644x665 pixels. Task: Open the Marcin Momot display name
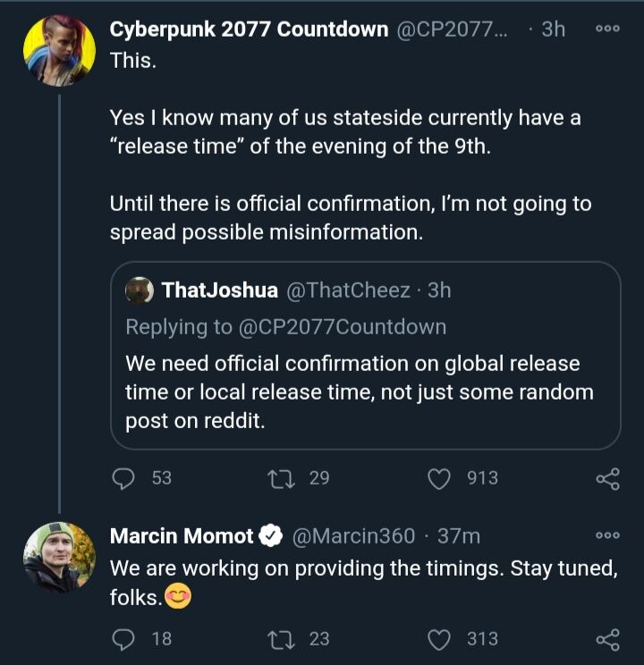point(182,536)
